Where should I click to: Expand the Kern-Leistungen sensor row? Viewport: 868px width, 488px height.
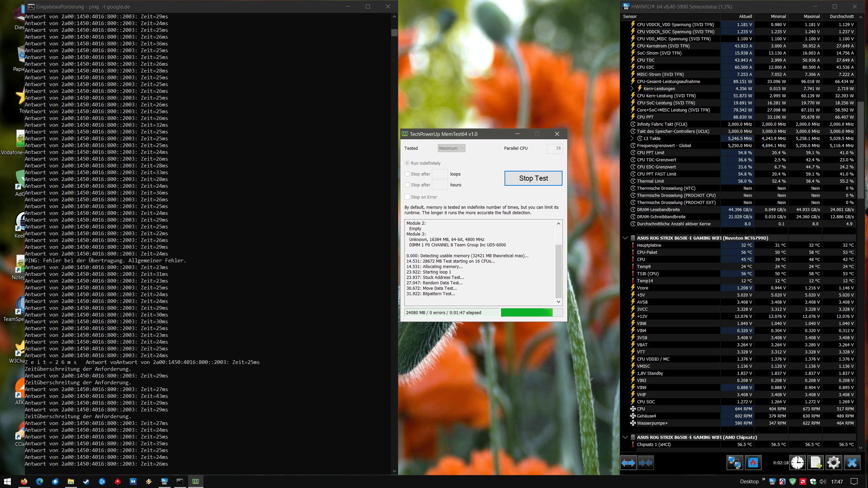click(632, 88)
